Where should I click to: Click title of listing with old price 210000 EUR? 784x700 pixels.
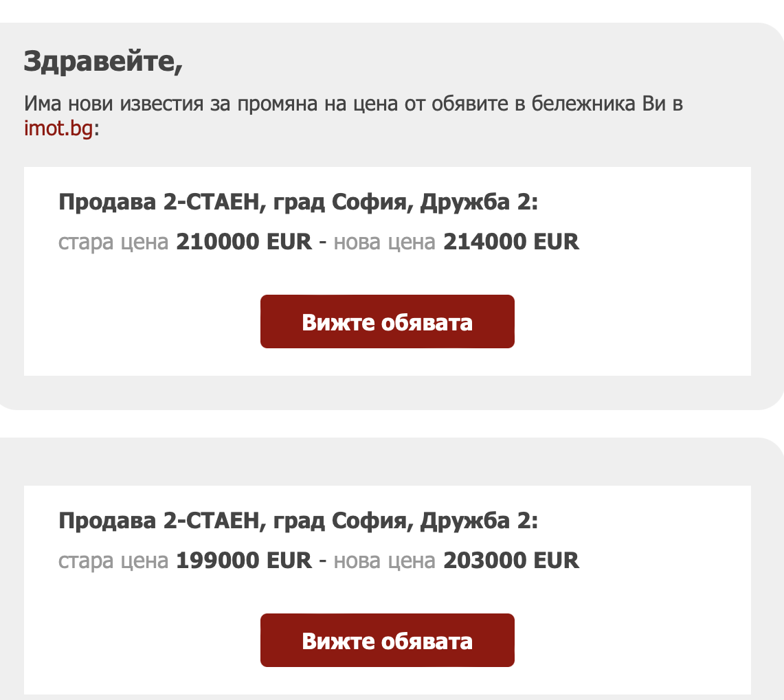(298, 203)
